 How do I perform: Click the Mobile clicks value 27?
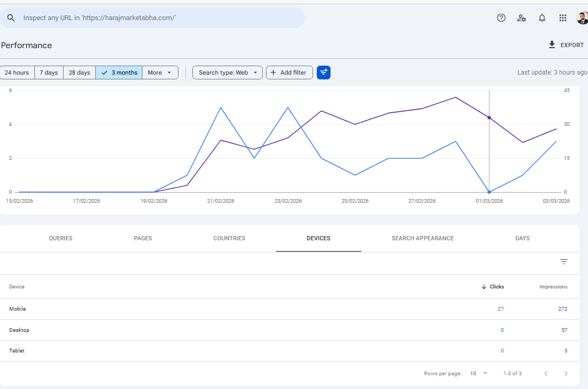click(x=501, y=309)
